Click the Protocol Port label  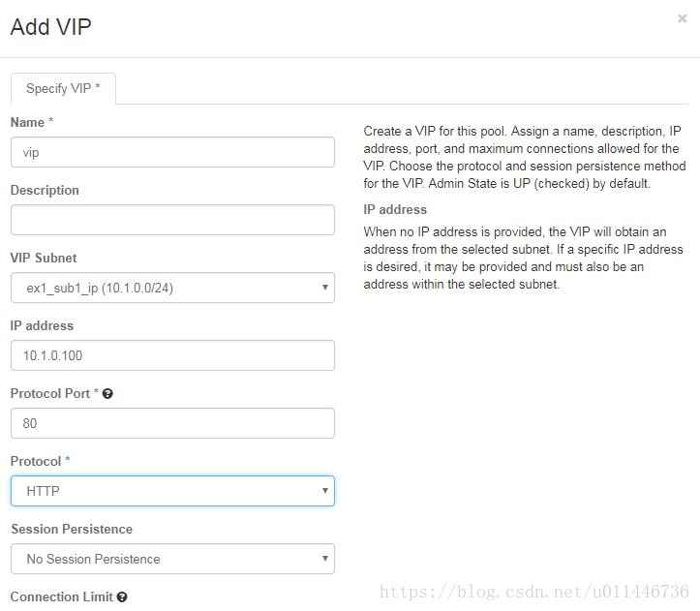pos(50,393)
